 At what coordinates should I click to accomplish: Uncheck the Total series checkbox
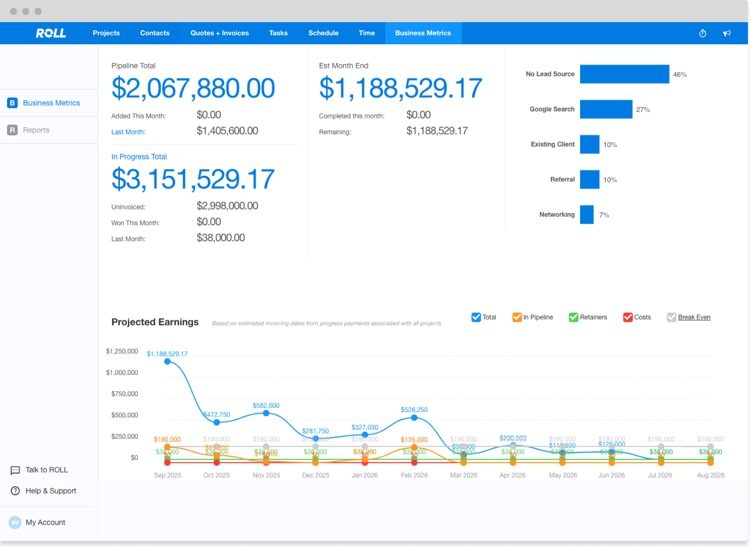tap(476, 317)
